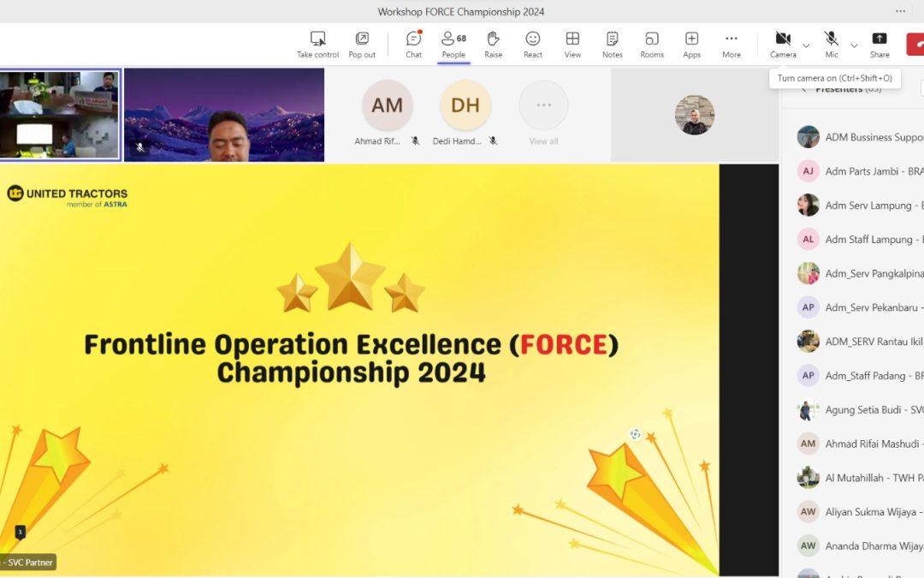
Task: Click the self-view profile picture tile
Action: point(694,115)
